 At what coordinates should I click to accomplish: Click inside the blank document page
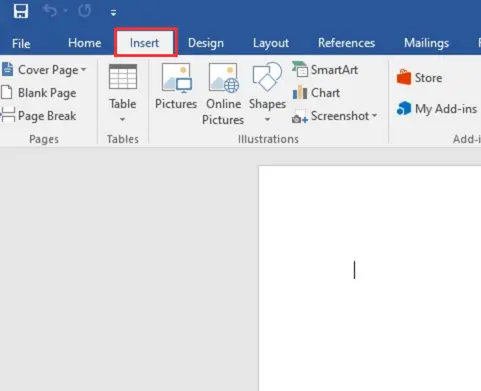pos(370,278)
